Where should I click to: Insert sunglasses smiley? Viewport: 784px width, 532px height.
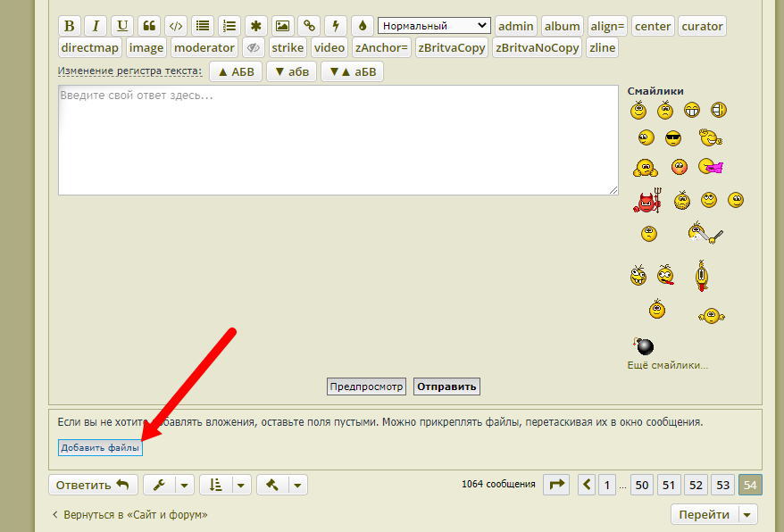click(x=673, y=138)
